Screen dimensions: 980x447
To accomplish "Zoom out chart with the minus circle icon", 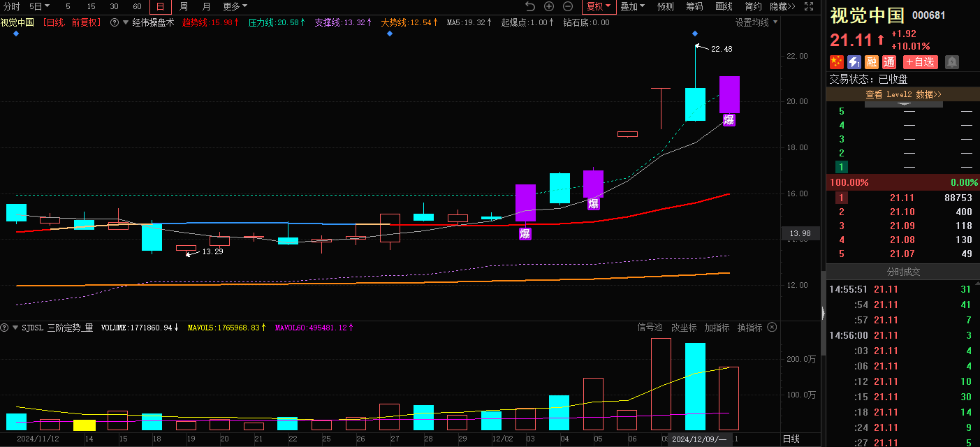I will click(568, 6).
